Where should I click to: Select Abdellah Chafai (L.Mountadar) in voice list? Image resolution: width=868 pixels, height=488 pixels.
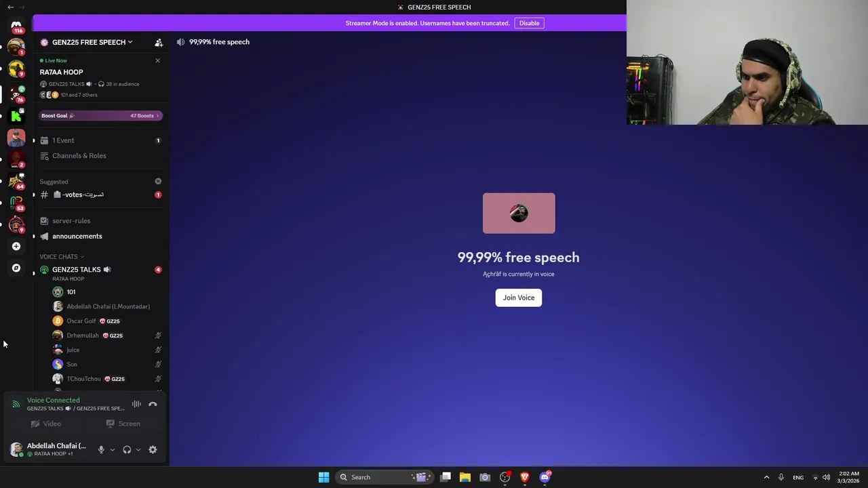click(x=107, y=306)
